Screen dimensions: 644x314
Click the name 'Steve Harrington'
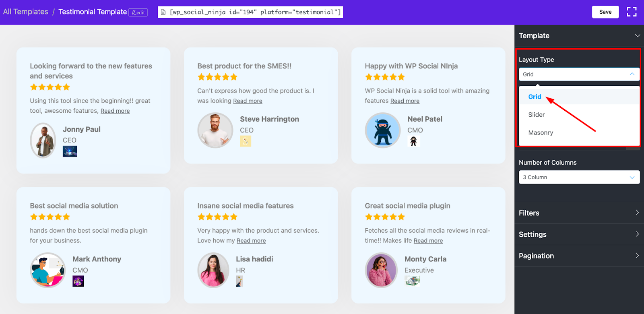[270, 119]
